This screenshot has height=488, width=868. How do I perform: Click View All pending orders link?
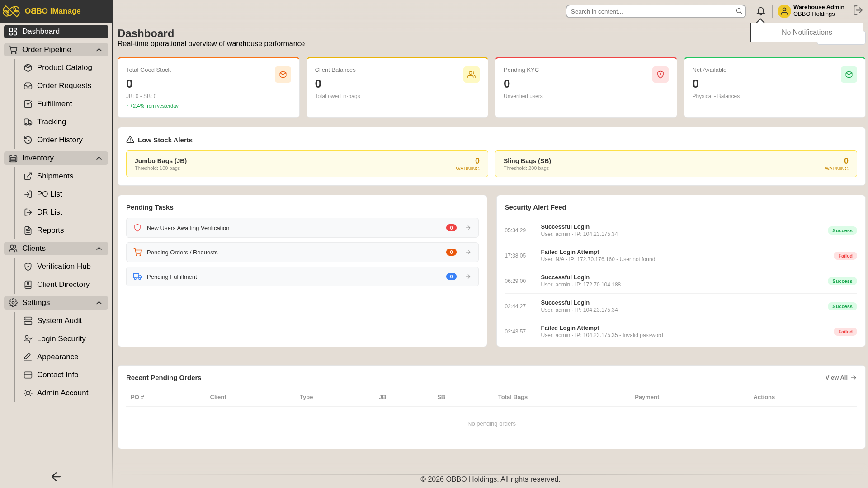coord(841,378)
